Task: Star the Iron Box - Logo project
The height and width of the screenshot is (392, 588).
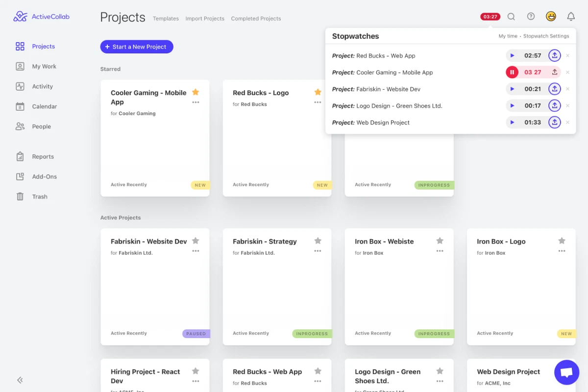Action: [562, 241]
